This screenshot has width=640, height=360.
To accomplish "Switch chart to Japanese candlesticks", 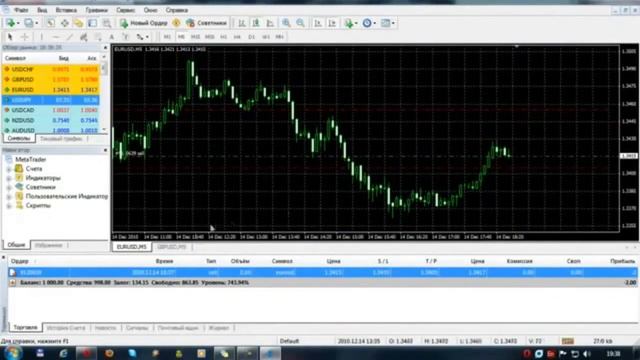I will pos(256,23).
